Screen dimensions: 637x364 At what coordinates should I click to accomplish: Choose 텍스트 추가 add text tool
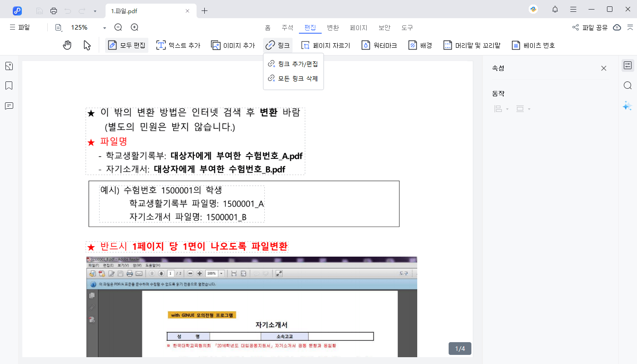pyautogui.click(x=178, y=45)
